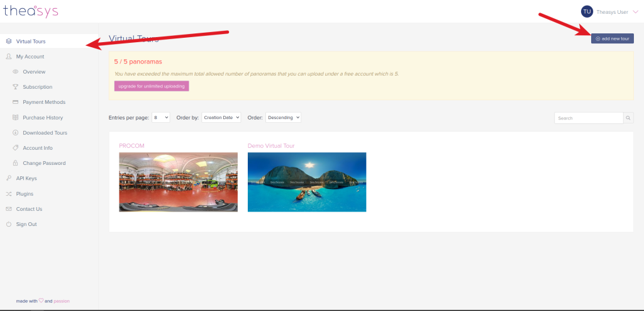Click the Overview eye icon

coord(16,72)
